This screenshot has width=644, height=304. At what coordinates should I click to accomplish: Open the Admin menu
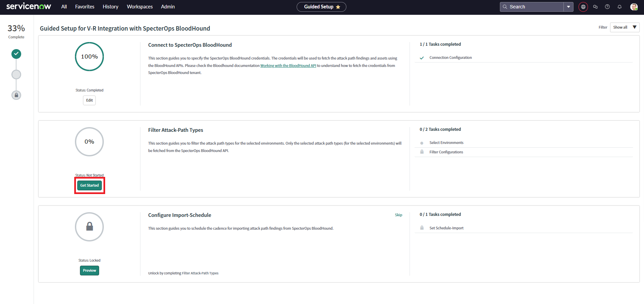pyautogui.click(x=168, y=7)
